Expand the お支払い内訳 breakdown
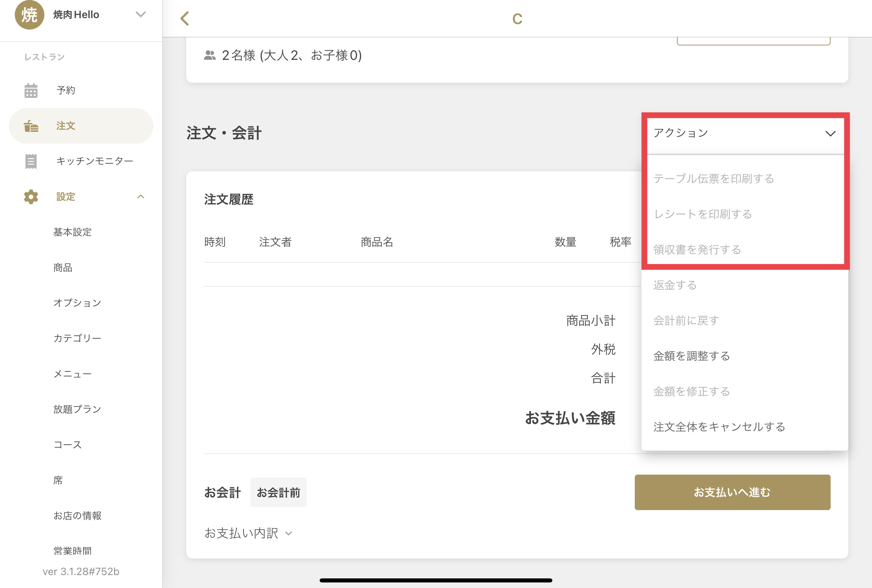The height and width of the screenshot is (588, 872). click(248, 533)
